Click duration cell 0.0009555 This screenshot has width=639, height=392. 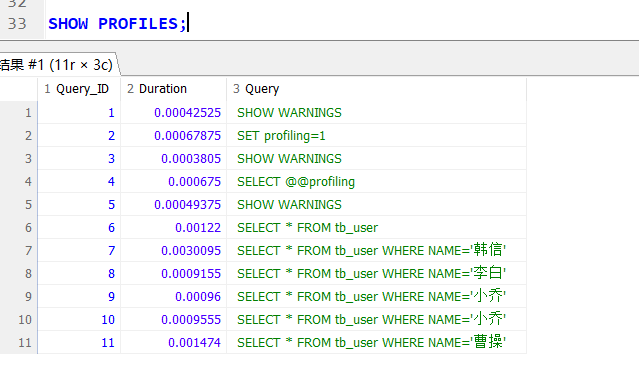173,319
